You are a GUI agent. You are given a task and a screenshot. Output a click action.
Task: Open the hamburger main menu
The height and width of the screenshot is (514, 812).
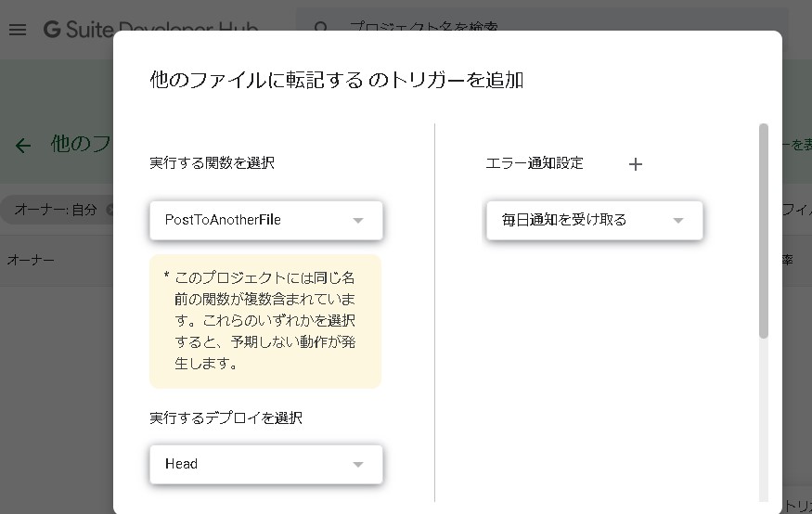coord(17,30)
